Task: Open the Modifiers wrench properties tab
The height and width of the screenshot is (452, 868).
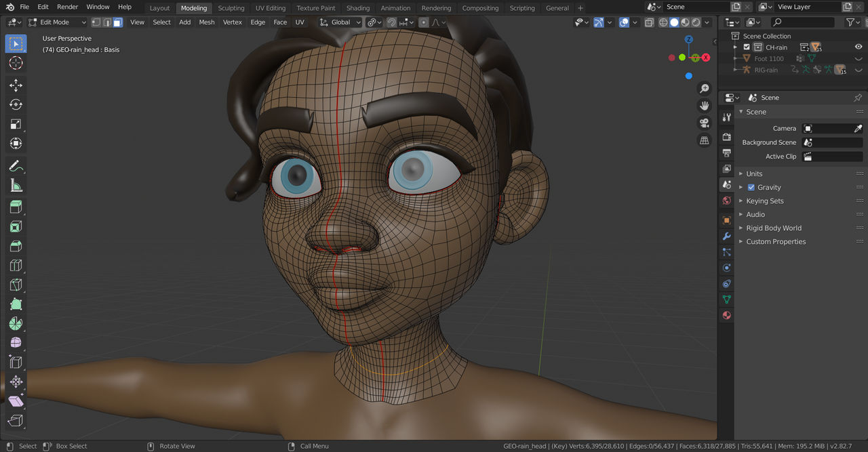Action: tap(727, 237)
